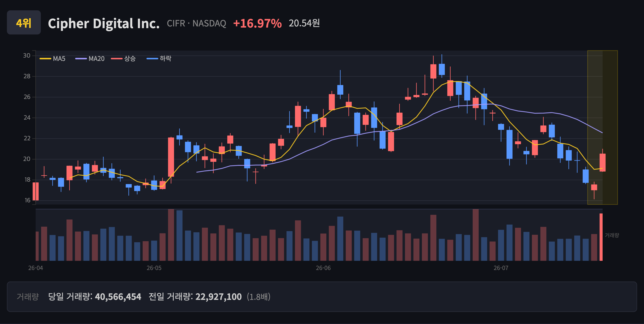Toggle the MA5 legend entry
The width and height of the screenshot is (644, 324).
coord(53,59)
